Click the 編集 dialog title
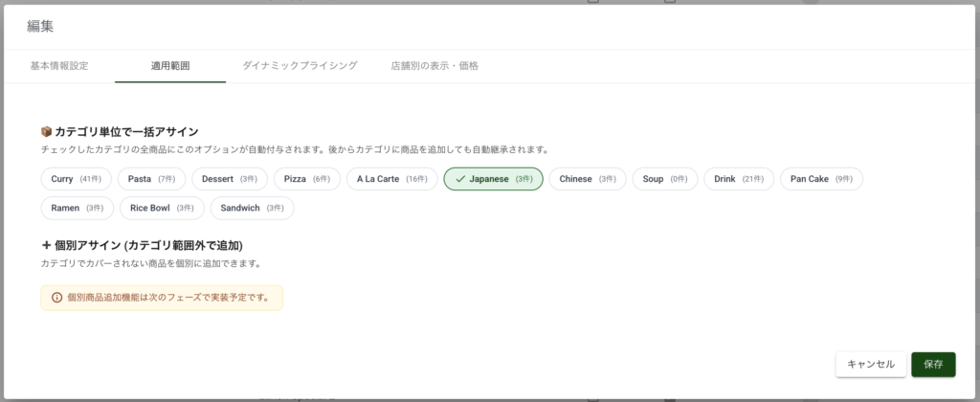 40,26
